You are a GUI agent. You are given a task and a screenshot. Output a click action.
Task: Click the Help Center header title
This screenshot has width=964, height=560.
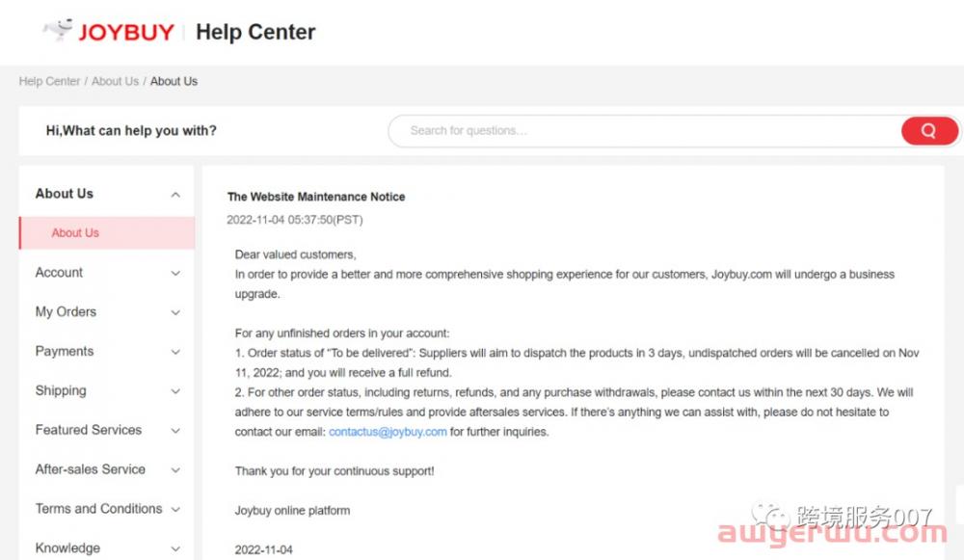(255, 32)
